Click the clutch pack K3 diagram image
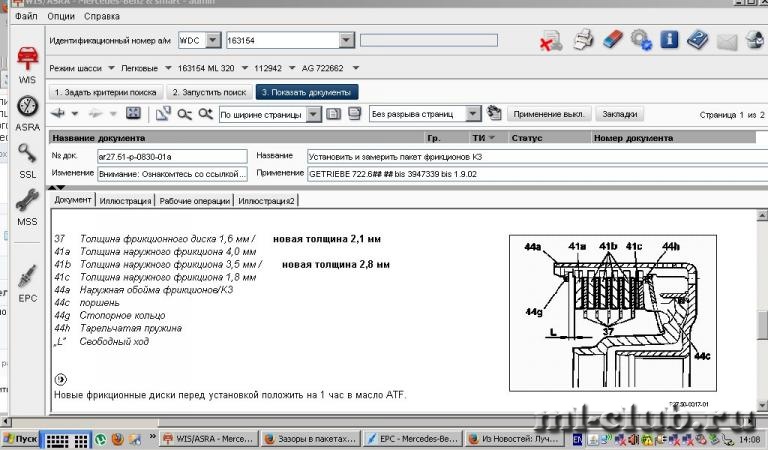768x450 pixels. [613, 313]
